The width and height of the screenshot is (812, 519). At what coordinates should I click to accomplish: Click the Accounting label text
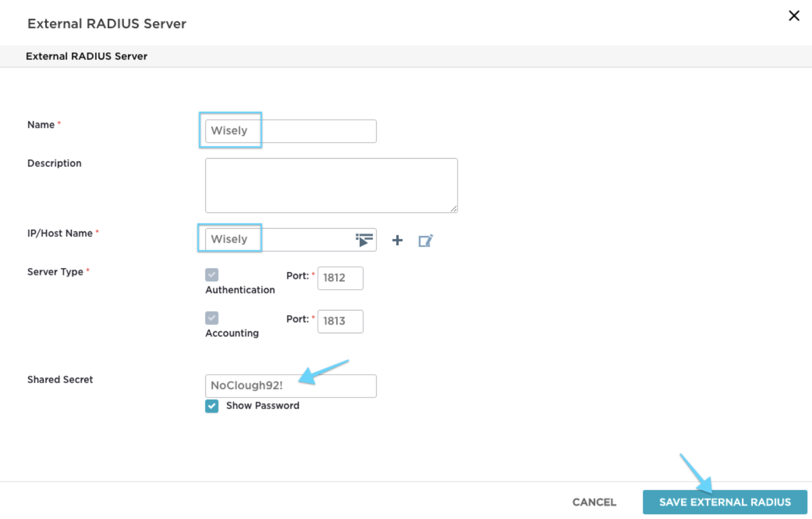pos(232,333)
